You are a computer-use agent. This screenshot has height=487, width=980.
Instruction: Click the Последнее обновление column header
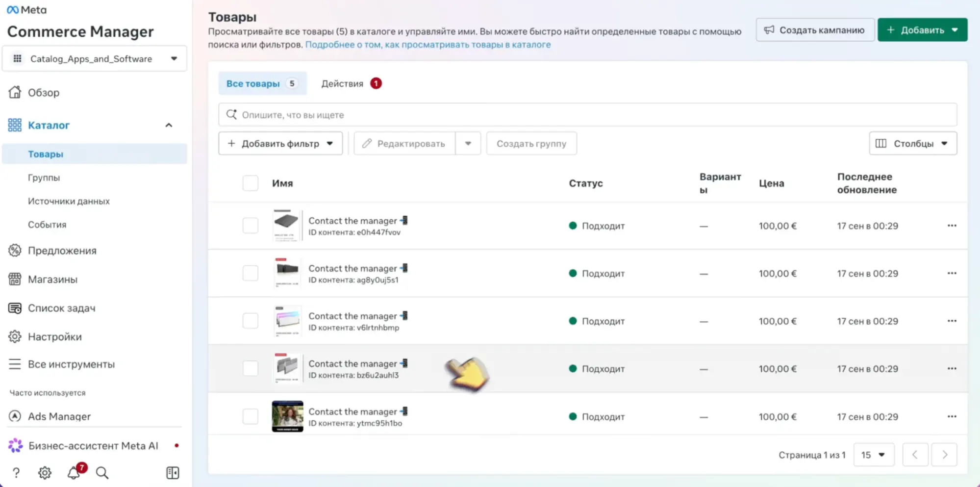tap(867, 183)
